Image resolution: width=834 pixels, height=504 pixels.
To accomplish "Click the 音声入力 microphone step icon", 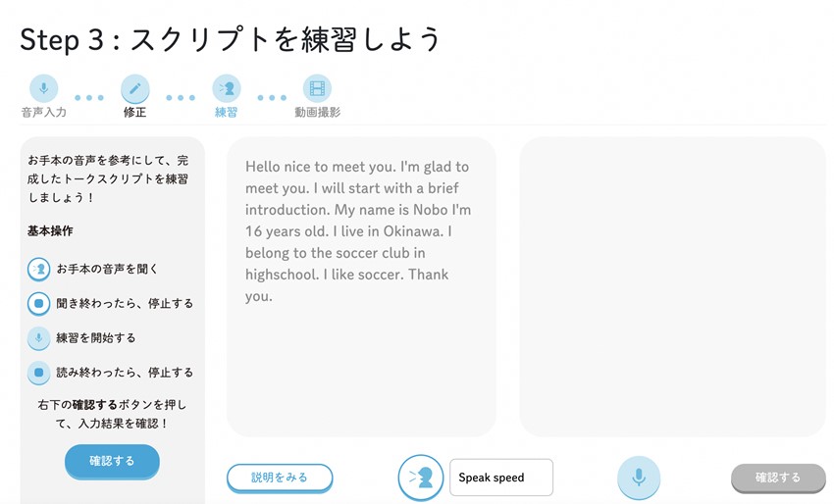I will 43,88.
